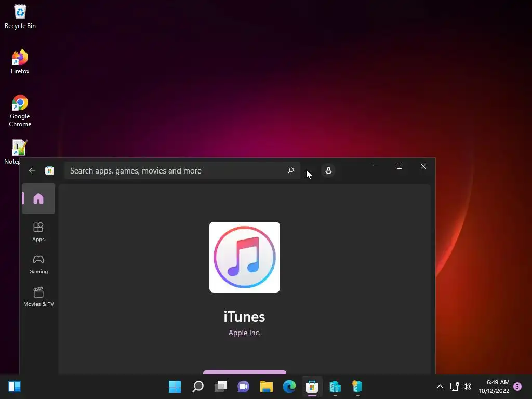Image resolution: width=532 pixels, height=399 pixels.
Task: Click the iTunes title text
Action: pos(244,317)
